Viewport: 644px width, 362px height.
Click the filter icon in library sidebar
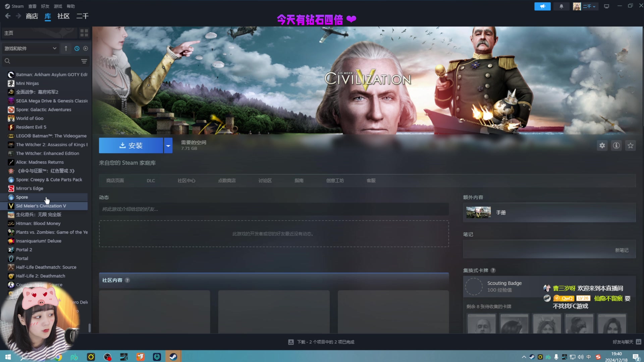click(x=84, y=61)
